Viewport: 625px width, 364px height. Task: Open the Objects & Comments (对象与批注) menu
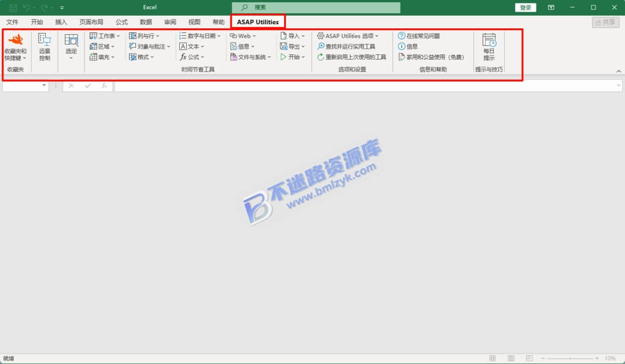coord(149,46)
